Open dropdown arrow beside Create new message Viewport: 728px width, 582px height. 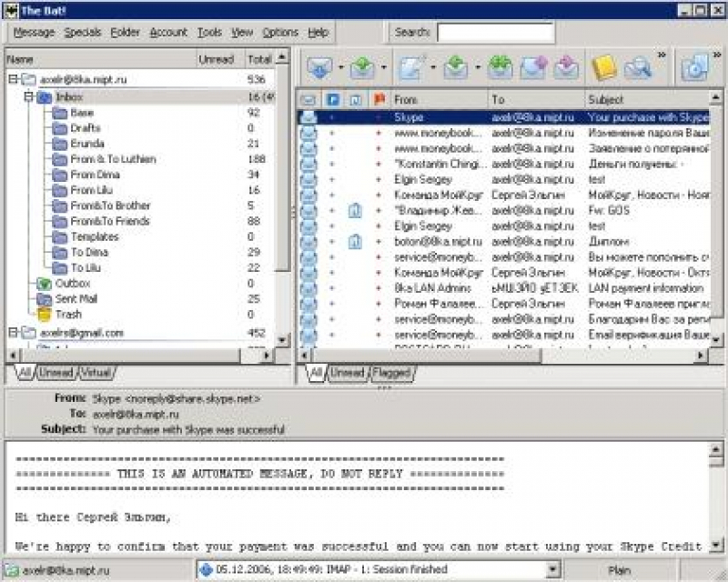coord(433,68)
